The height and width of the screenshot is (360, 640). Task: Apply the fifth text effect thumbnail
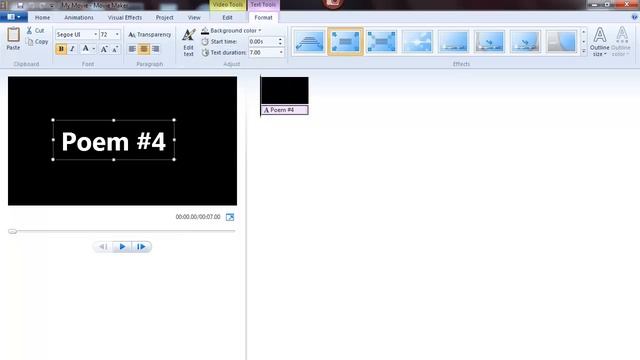[x=453, y=41]
